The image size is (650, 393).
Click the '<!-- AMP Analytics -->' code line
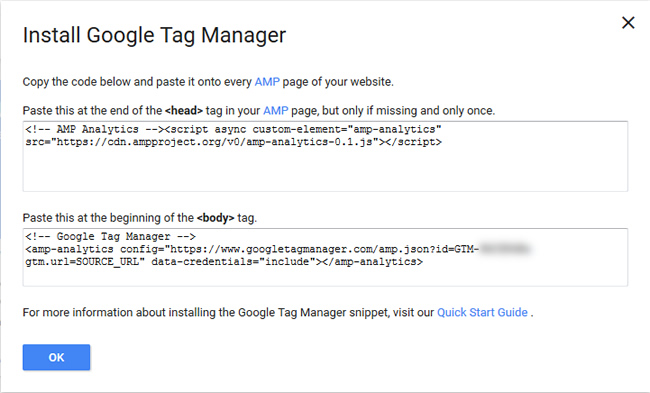[x=233, y=129]
